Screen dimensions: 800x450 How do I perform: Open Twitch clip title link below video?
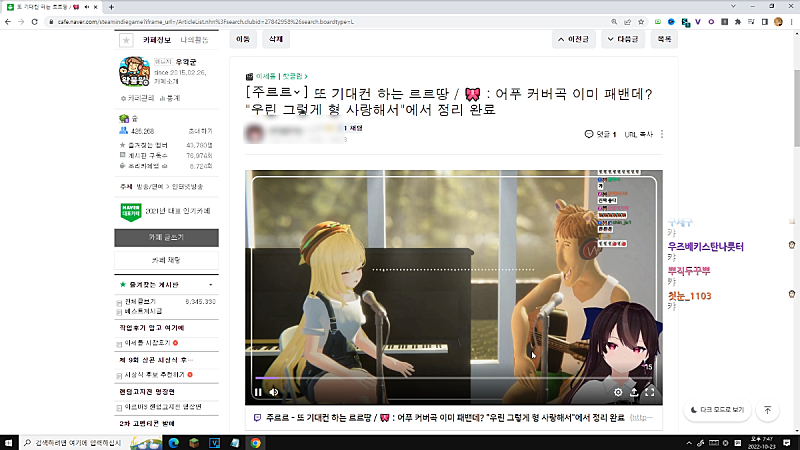click(x=445, y=417)
